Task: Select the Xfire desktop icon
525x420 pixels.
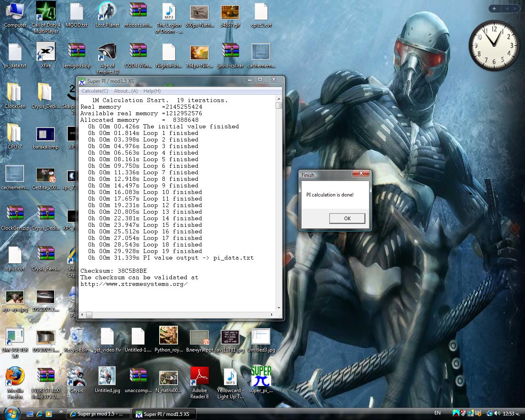Action: pyautogui.click(x=46, y=55)
